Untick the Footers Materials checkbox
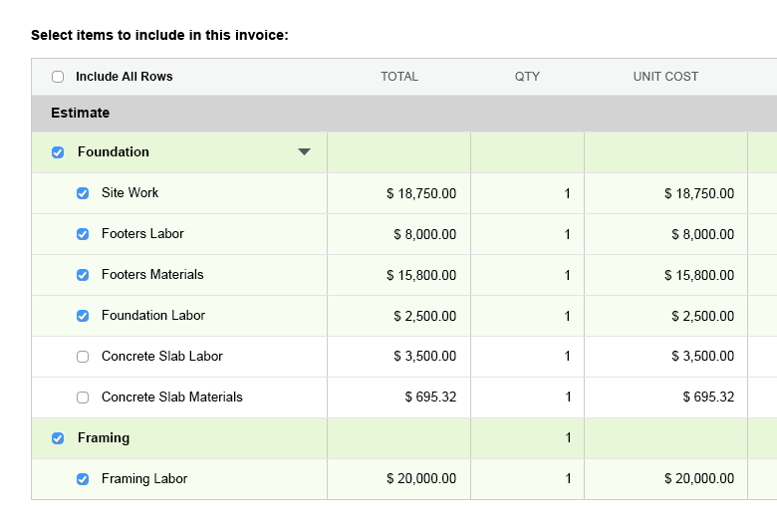The image size is (777, 532). [x=84, y=275]
